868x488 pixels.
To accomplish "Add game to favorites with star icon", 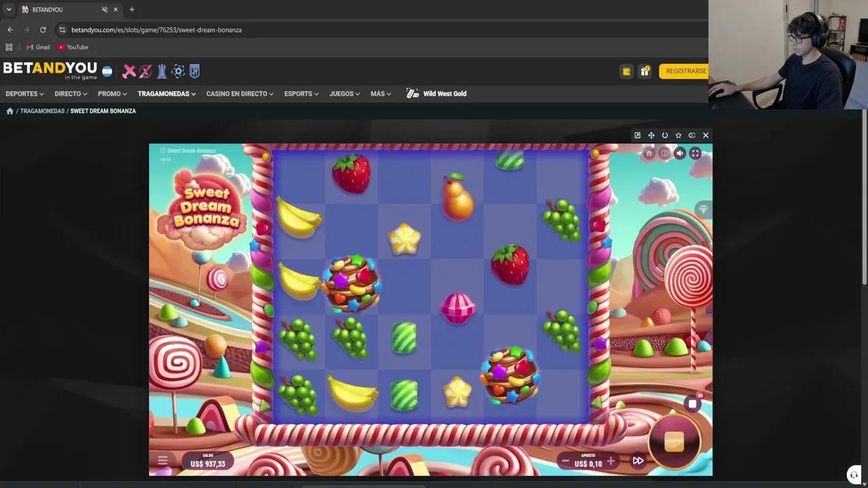I will click(x=678, y=136).
